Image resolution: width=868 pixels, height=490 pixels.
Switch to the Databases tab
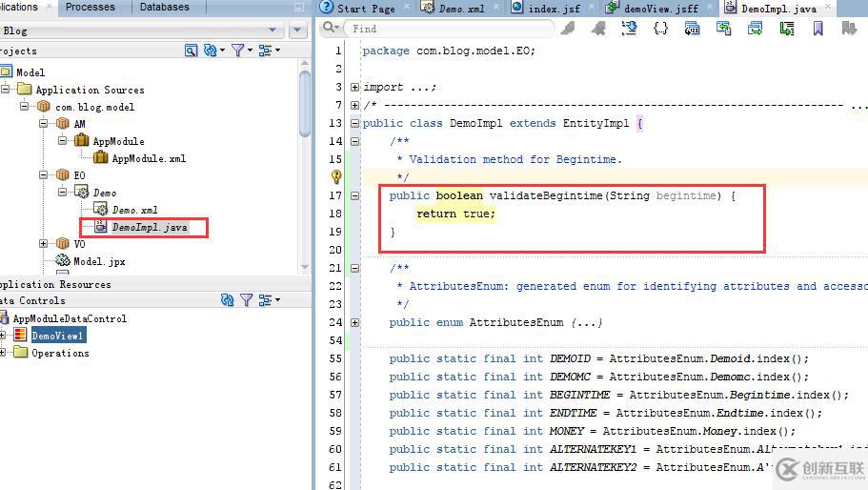tap(165, 8)
